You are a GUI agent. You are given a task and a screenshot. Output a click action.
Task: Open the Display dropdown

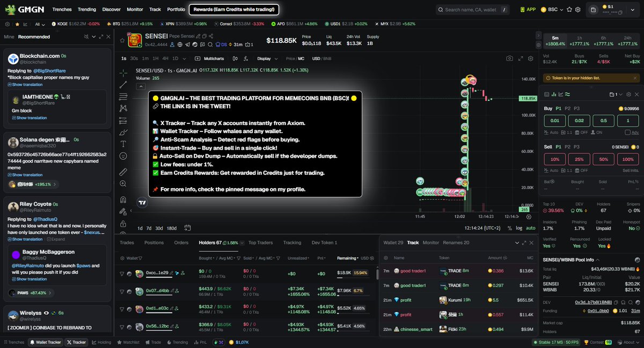point(266,58)
